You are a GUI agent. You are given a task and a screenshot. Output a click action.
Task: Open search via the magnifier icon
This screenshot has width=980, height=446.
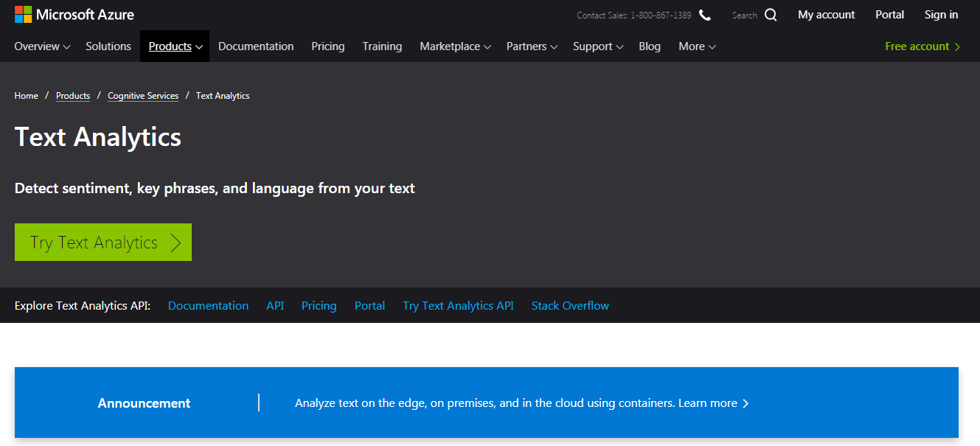click(x=771, y=15)
